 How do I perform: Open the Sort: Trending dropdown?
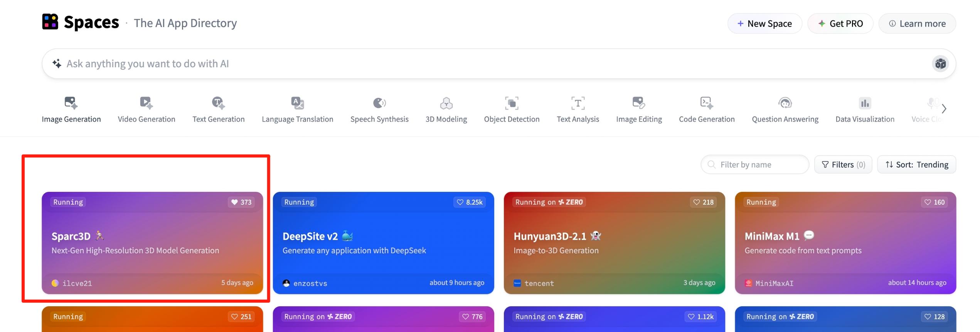tap(916, 165)
